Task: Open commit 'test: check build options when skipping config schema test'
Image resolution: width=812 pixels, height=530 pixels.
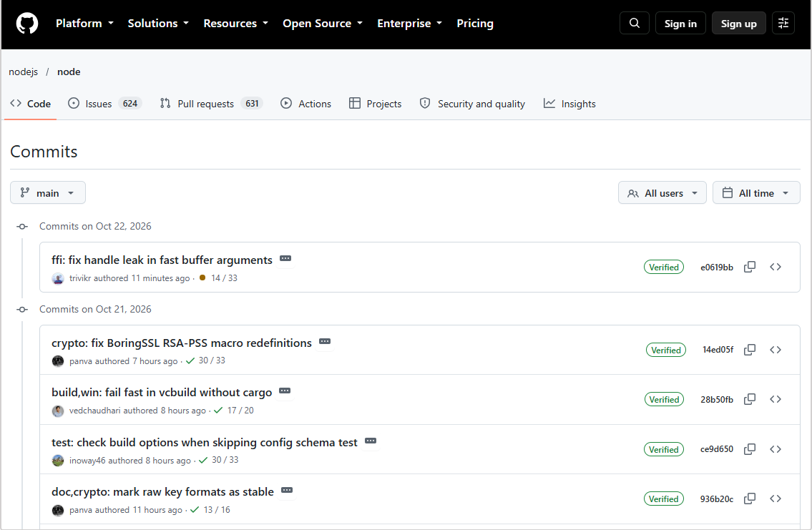Action: (205, 442)
